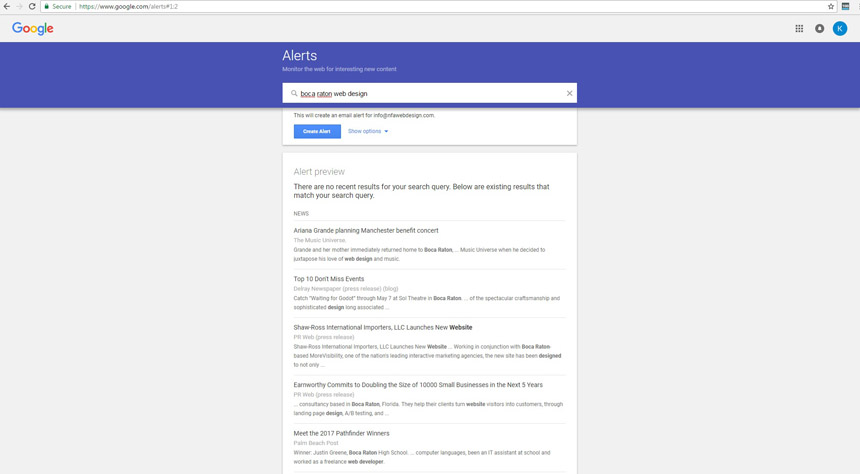Open the K account avatar

coord(840,29)
